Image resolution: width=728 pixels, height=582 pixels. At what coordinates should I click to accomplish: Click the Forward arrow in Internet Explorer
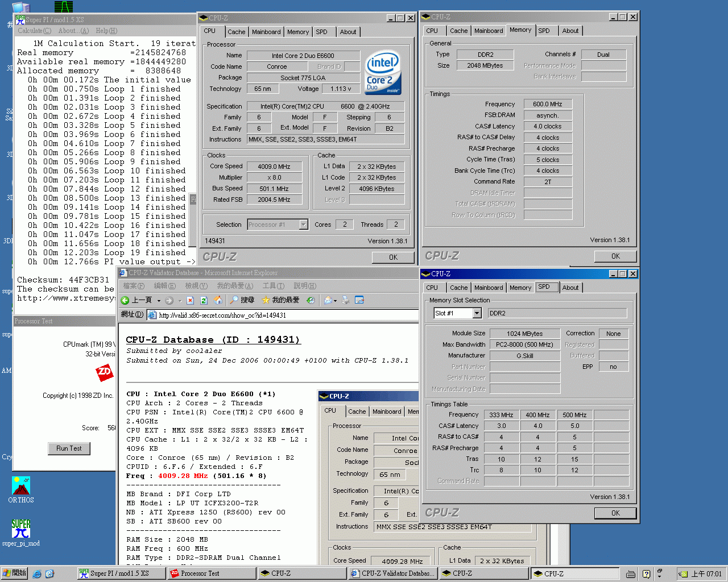pyautogui.click(x=169, y=300)
